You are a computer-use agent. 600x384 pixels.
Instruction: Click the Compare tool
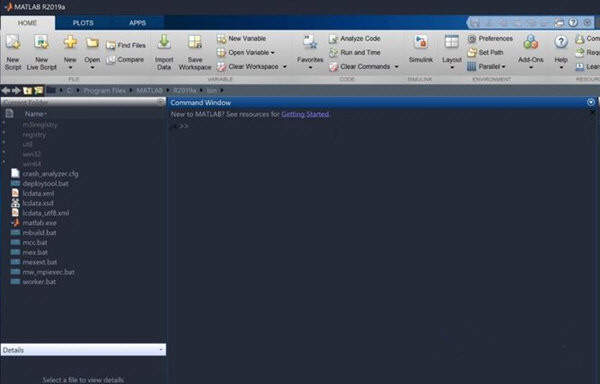click(x=125, y=60)
